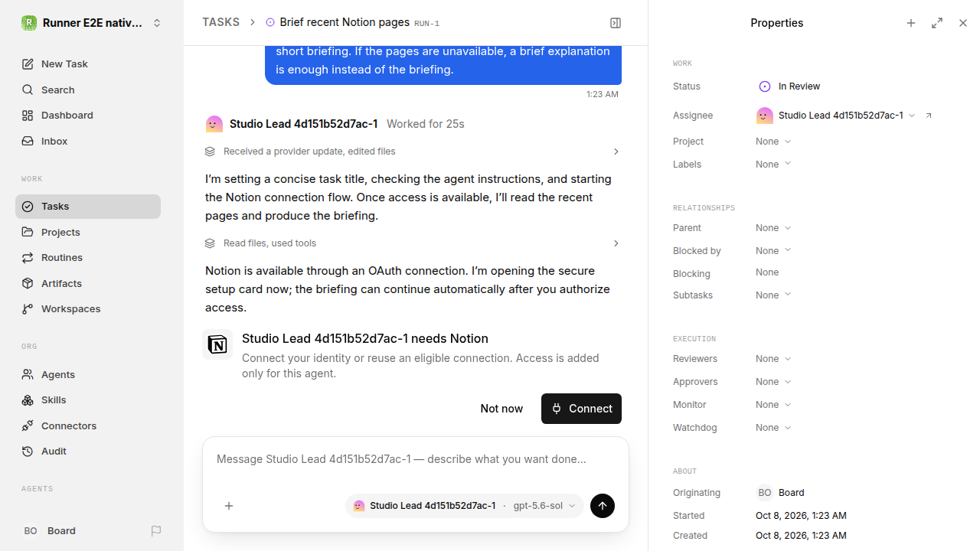
Task: Click the Audit history icon
Action: [x=28, y=452]
